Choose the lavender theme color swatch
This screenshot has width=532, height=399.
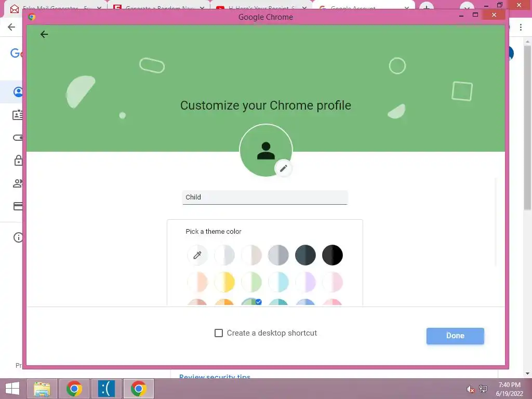click(x=305, y=282)
